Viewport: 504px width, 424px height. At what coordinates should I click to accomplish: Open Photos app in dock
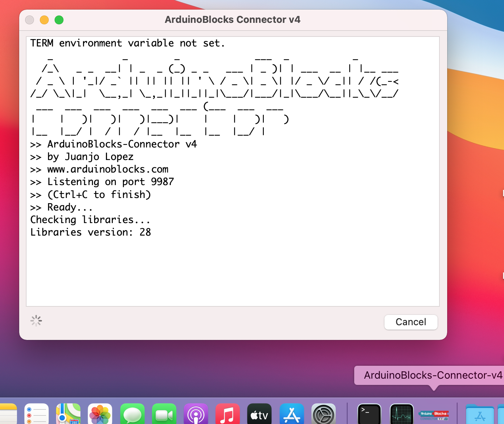100,414
